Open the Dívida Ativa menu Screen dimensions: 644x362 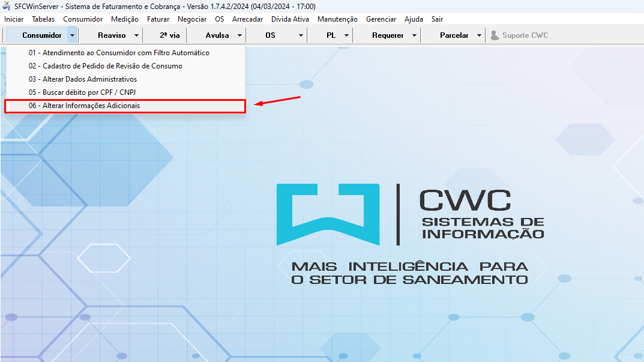pos(290,19)
